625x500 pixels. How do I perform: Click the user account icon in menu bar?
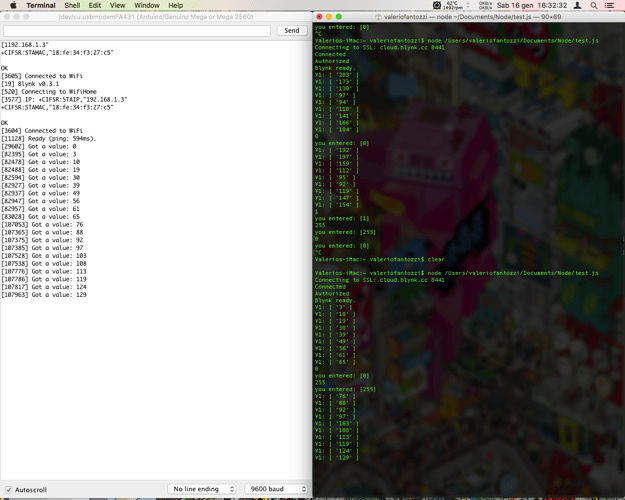(577, 5)
